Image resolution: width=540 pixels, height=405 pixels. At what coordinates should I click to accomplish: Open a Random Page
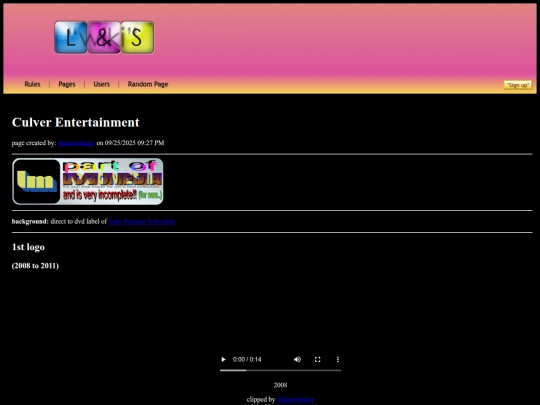pyautogui.click(x=148, y=84)
